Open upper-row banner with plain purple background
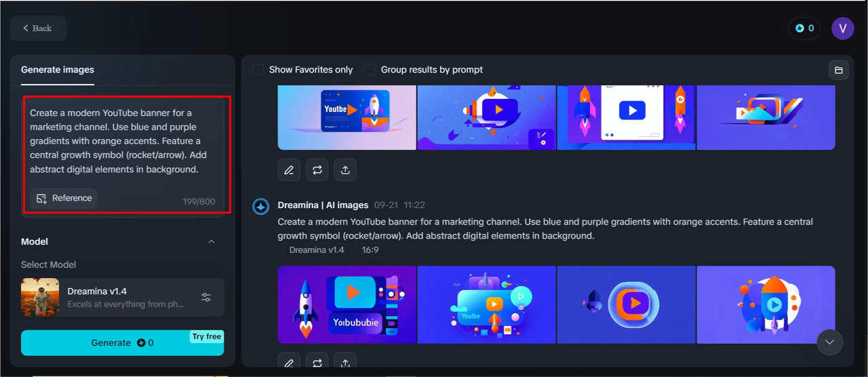 [x=766, y=117]
